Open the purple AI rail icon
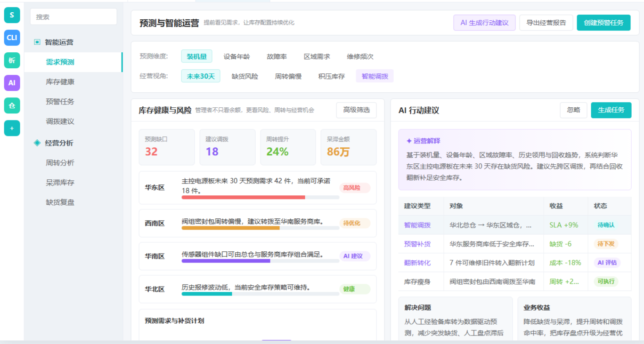The image size is (644, 344). 12,83
